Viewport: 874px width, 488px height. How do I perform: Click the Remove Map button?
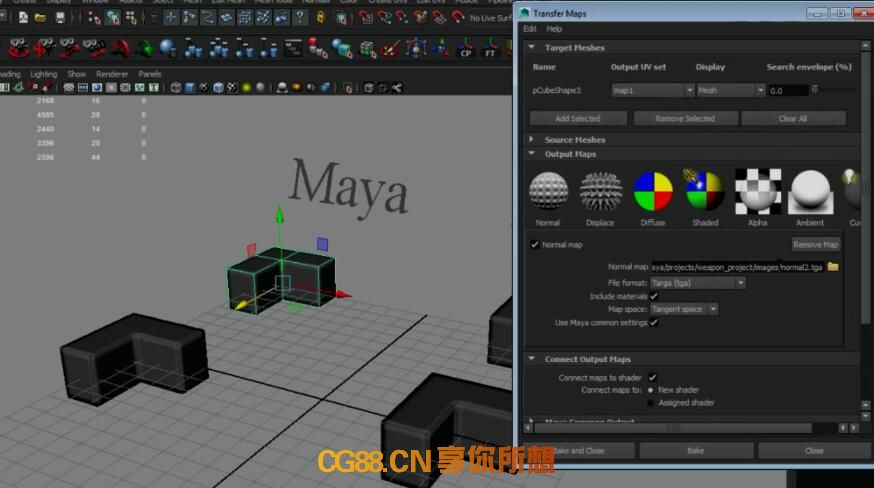click(815, 244)
